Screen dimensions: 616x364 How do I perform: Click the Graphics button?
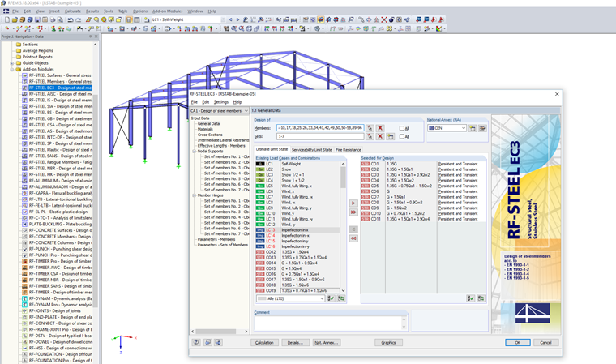click(x=388, y=342)
